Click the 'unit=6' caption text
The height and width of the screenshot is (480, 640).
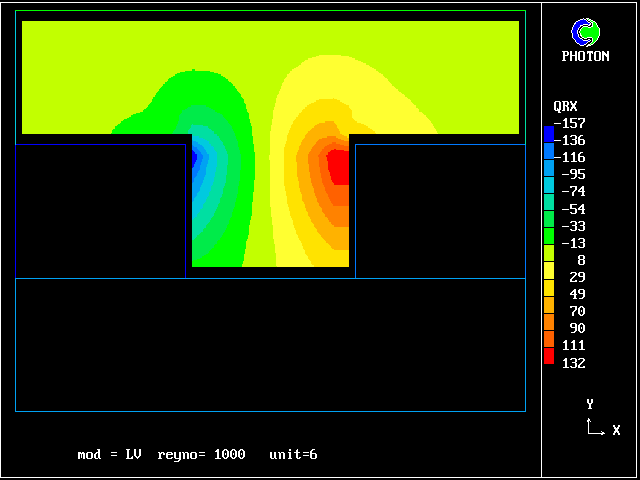[293, 455]
